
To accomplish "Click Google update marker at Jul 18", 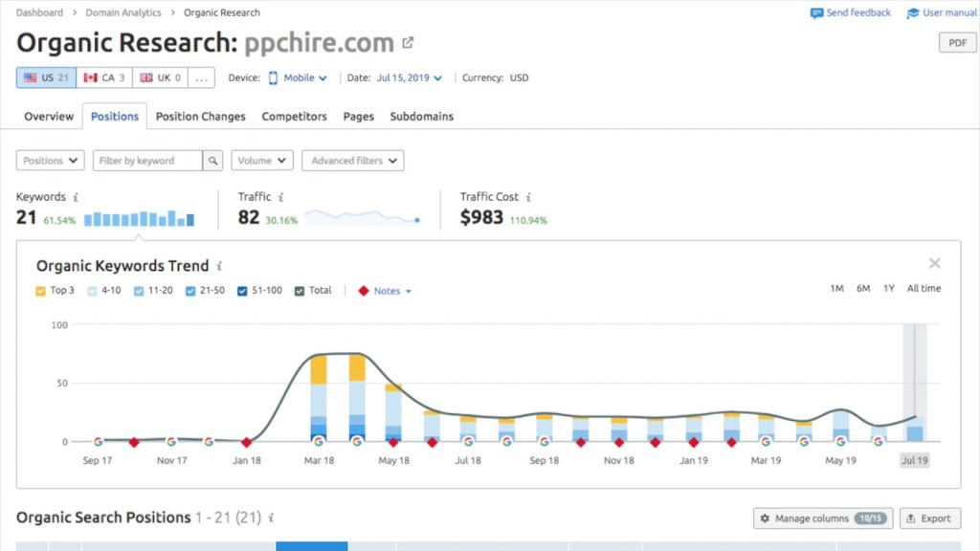I will (x=468, y=442).
